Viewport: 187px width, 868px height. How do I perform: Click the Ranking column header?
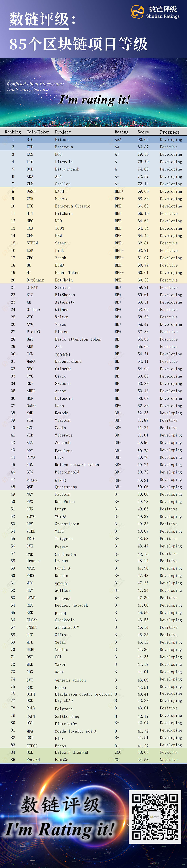(13, 132)
